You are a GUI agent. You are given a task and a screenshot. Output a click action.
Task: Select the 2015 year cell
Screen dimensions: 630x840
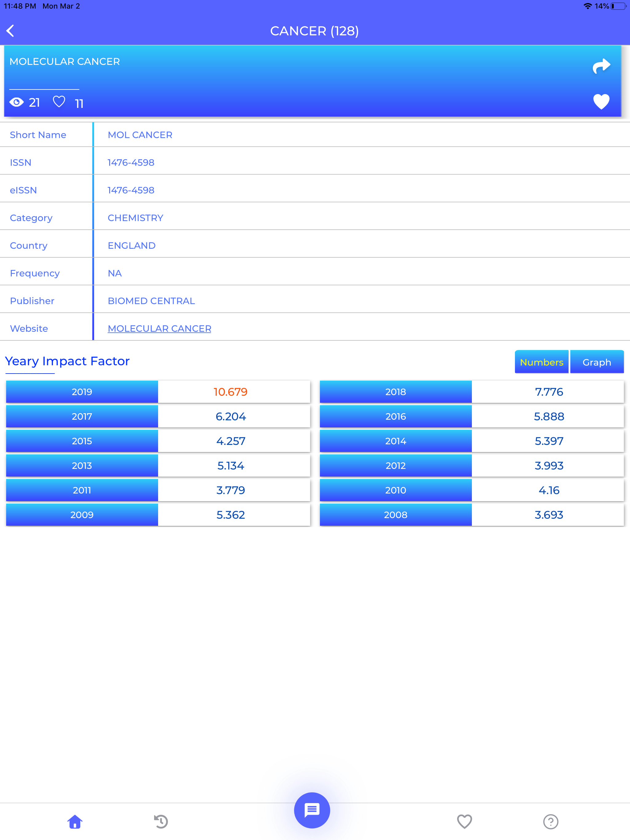coord(82,441)
